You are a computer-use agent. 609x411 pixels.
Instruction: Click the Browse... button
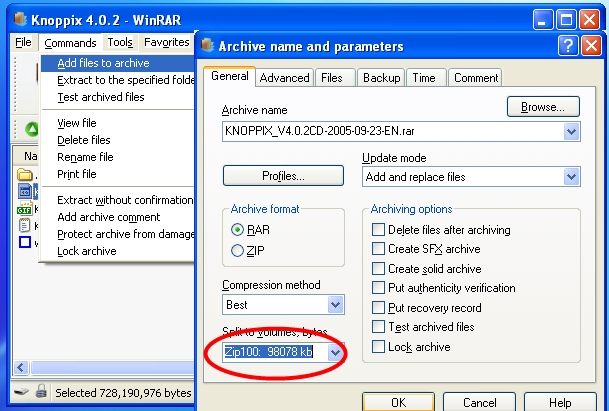tap(543, 106)
